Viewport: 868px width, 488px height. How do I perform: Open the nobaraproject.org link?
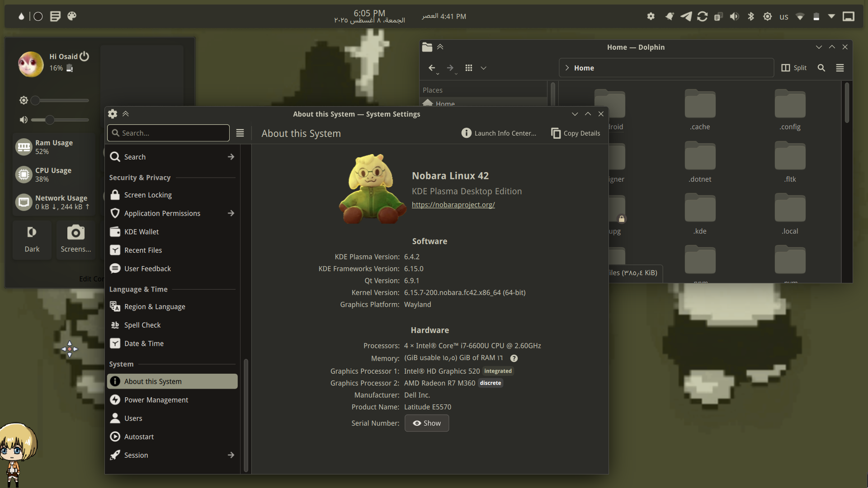click(453, 205)
